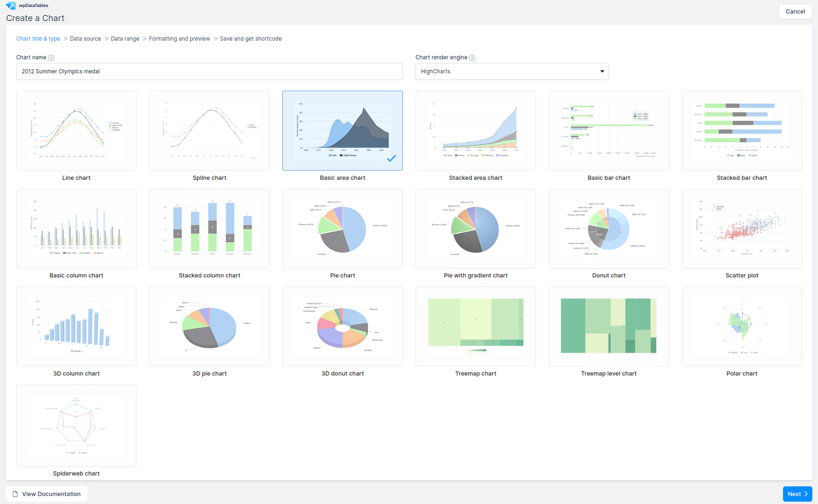Viewport: 818px width, 504px height.
Task: Select the Pie chart type
Action: pyautogui.click(x=342, y=228)
